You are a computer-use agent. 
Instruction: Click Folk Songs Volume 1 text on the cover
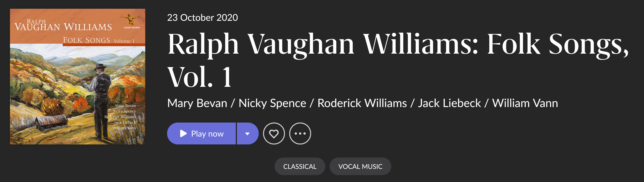99,40
